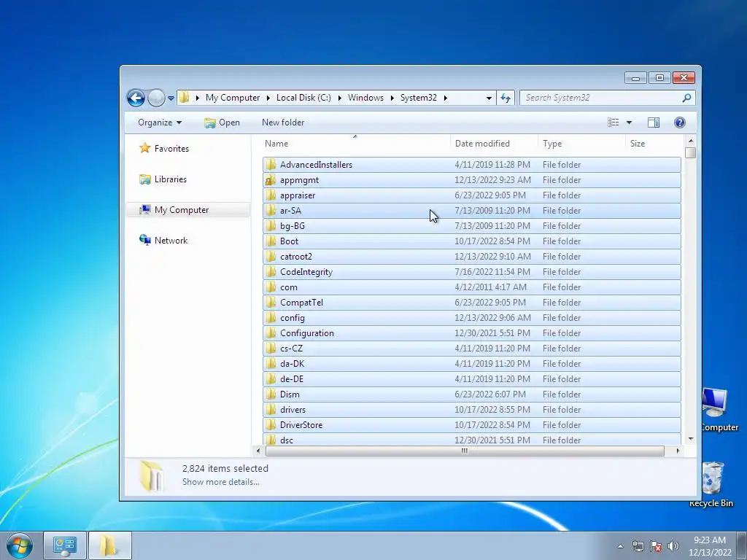
Task: Open the Windows Start menu
Action: click(x=20, y=545)
